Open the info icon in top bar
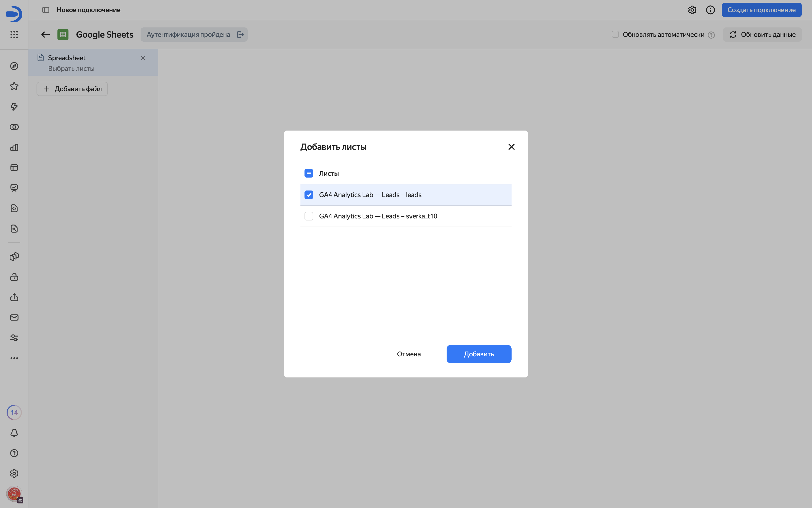Viewport: 812px width, 508px height. click(x=710, y=10)
